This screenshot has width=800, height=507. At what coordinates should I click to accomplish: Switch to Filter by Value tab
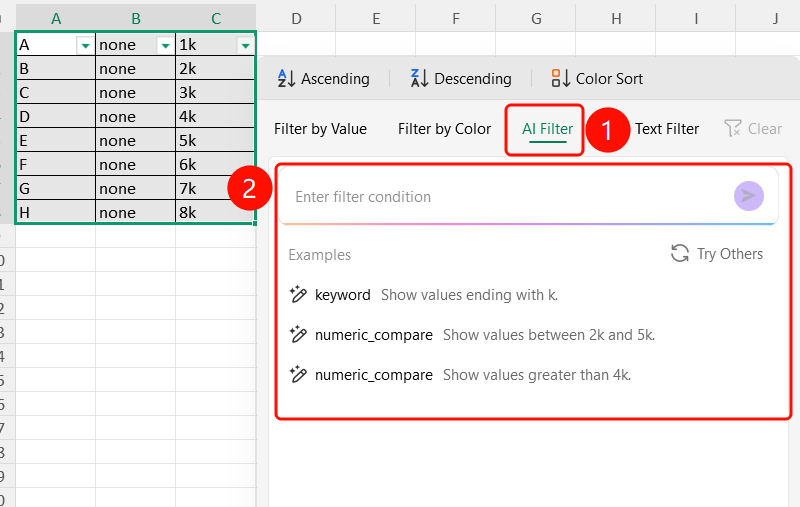320,129
